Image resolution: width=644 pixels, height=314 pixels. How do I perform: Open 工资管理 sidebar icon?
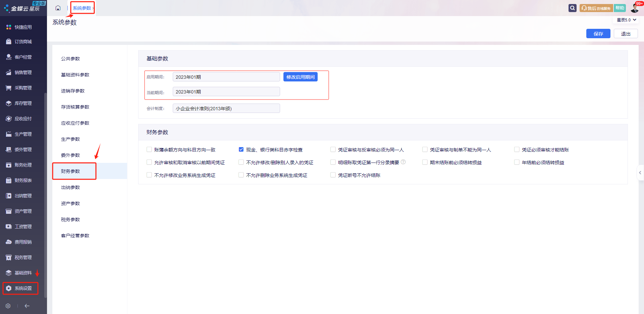9,227
